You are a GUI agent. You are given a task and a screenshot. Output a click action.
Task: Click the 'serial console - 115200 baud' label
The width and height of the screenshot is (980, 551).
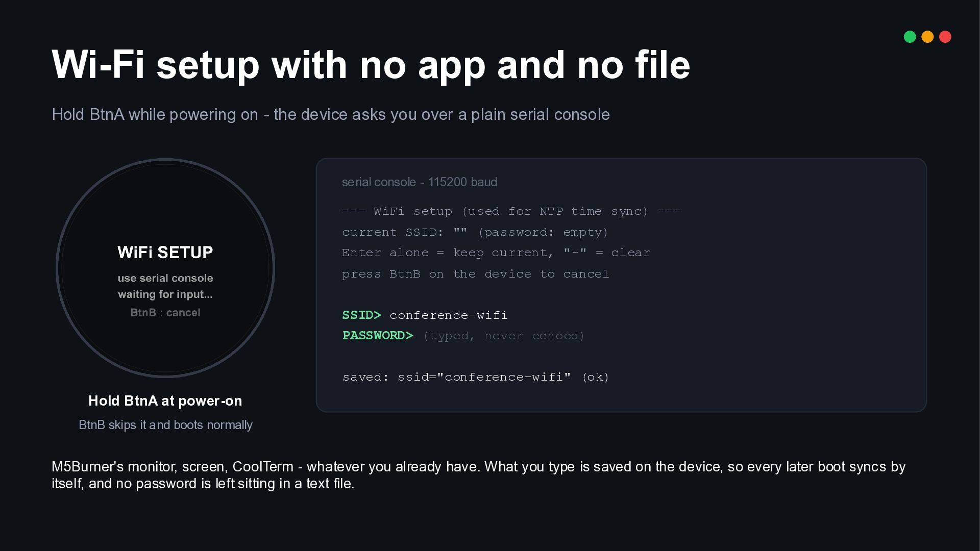click(420, 182)
